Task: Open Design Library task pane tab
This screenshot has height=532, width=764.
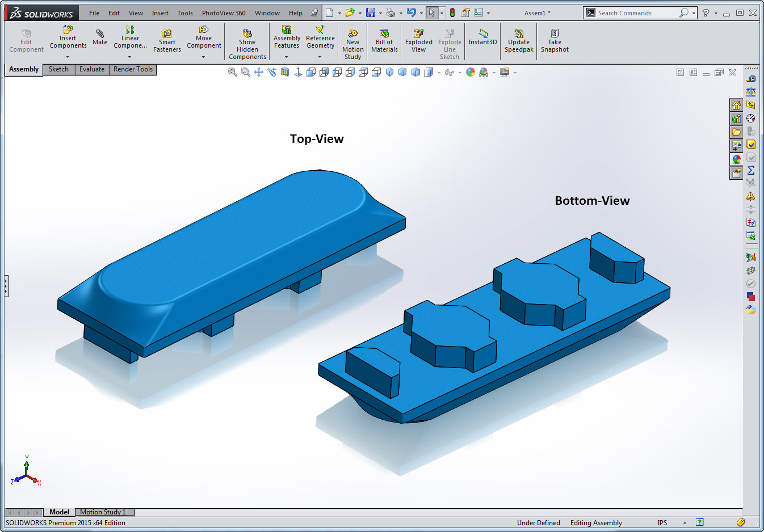Action: pyautogui.click(x=736, y=119)
